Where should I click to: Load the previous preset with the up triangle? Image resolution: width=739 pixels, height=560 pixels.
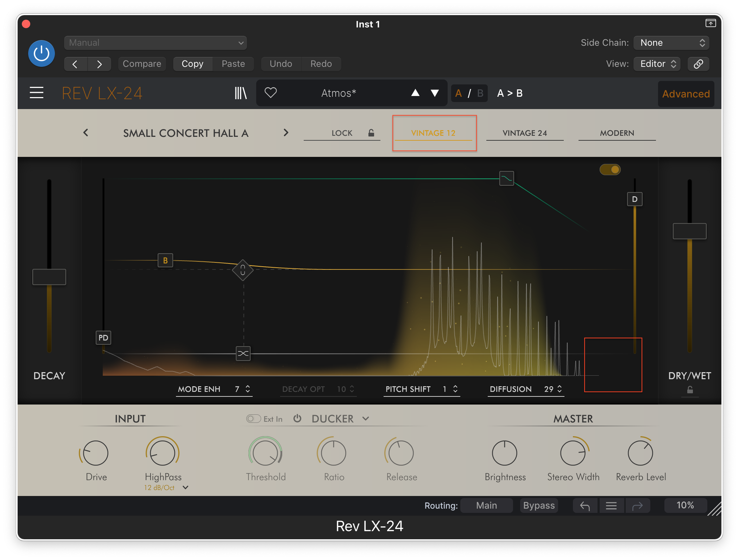[x=415, y=93]
